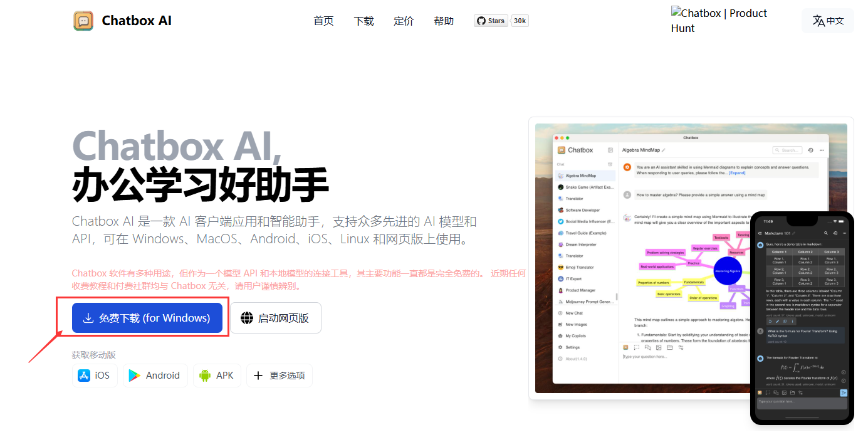The width and height of the screenshot is (868, 447).
Task: Open the Chatbox Product Hunt link
Action: 719,21
